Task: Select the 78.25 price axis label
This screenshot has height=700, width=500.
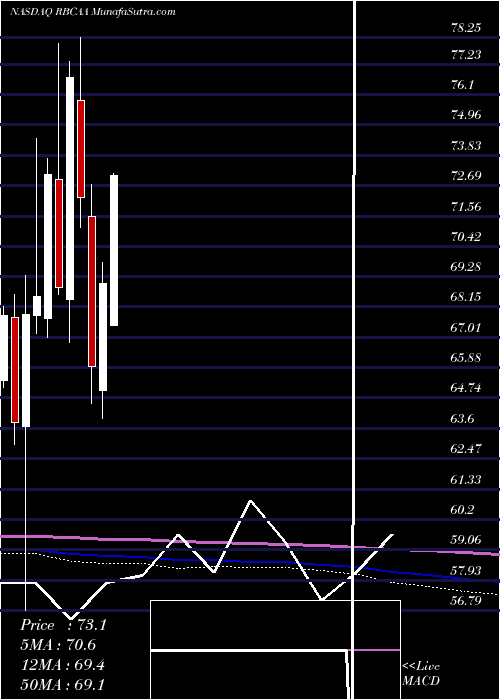Action: (466, 28)
